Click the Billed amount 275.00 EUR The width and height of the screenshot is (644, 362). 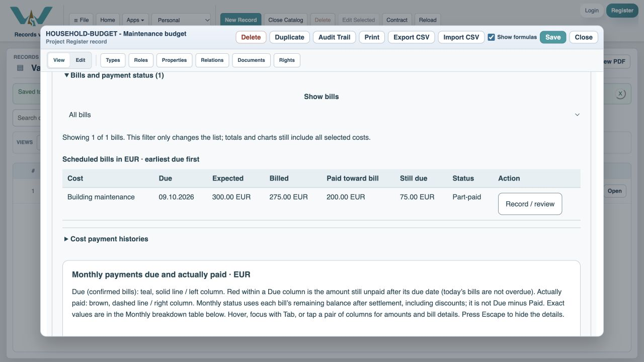pos(289,197)
